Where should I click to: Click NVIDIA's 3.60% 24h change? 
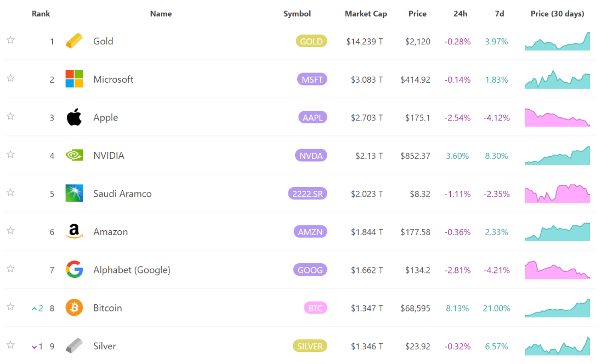(x=457, y=156)
